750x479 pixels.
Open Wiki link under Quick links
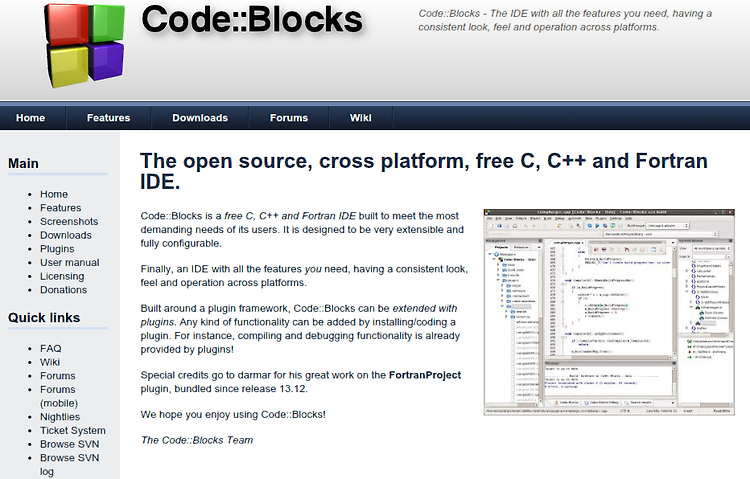click(x=50, y=362)
